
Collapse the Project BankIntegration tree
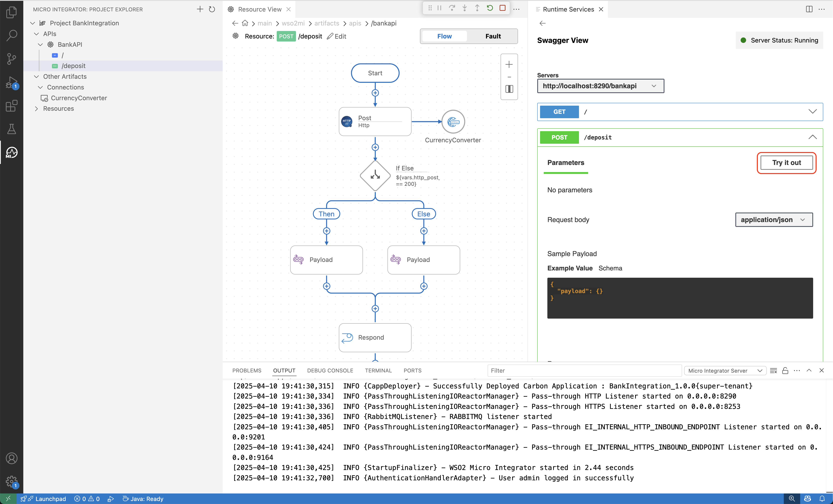coord(32,23)
